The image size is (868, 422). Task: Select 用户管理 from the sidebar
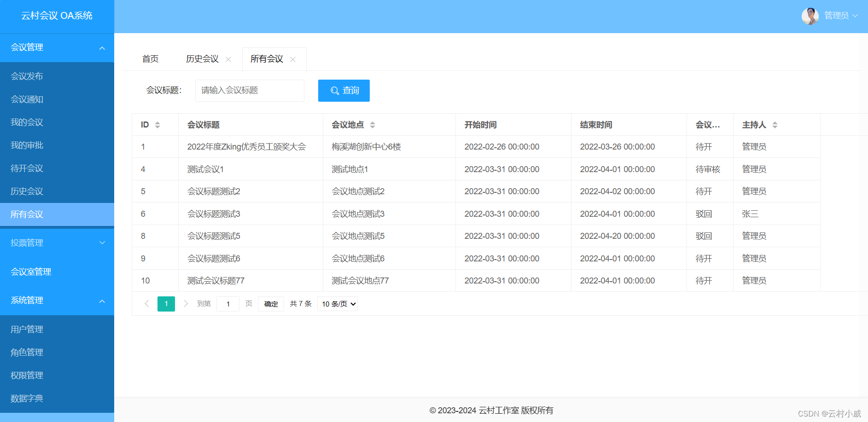click(x=27, y=329)
